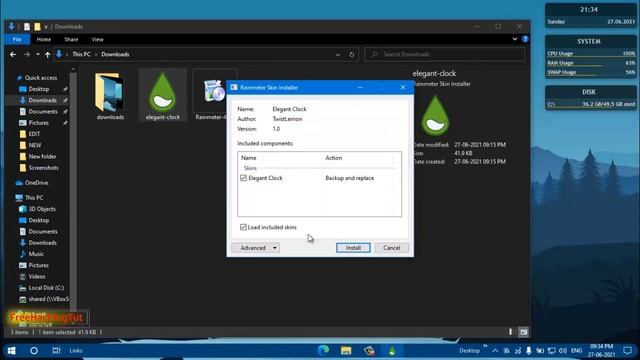The image size is (640, 360).
Task: Select the downloads folder thumbnail
Action: (110, 96)
